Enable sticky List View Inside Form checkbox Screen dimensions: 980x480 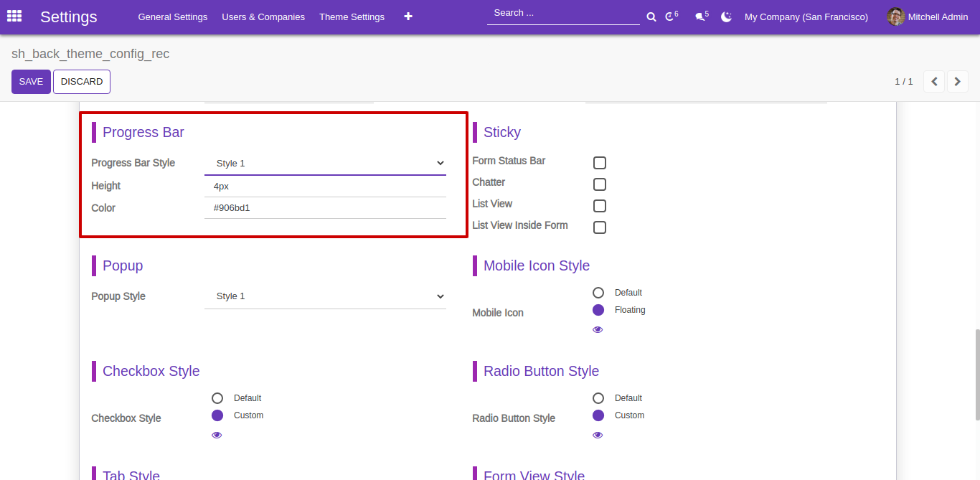pos(600,227)
